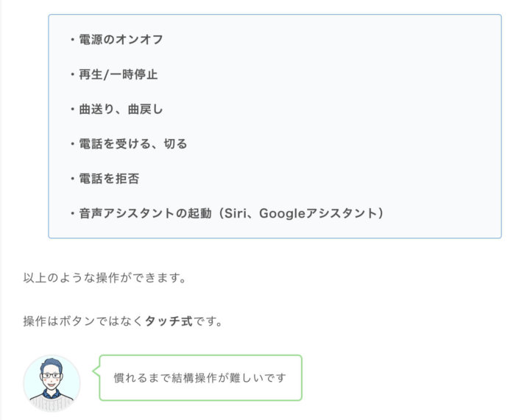The height and width of the screenshot is (420, 530).
Task: Click the bullet dot before 音声アシスタント
Action: [x=72, y=213]
